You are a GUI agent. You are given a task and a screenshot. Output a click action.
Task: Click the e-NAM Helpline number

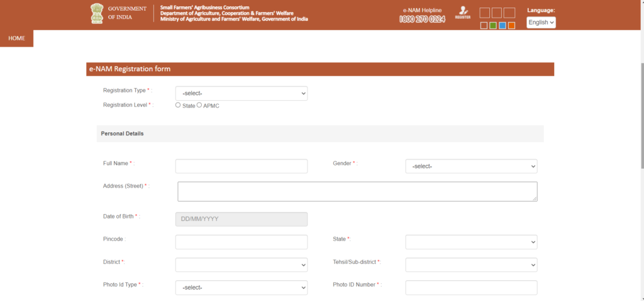(x=422, y=20)
